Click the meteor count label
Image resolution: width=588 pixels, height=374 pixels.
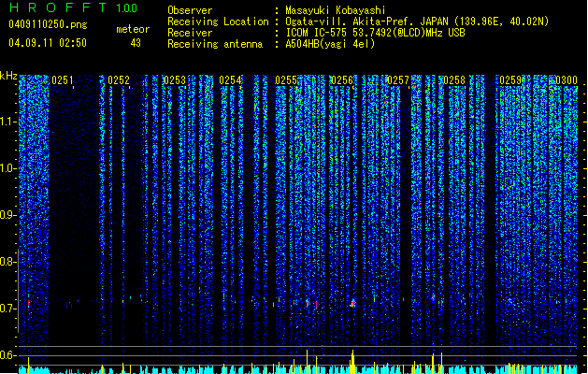click(133, 29)
